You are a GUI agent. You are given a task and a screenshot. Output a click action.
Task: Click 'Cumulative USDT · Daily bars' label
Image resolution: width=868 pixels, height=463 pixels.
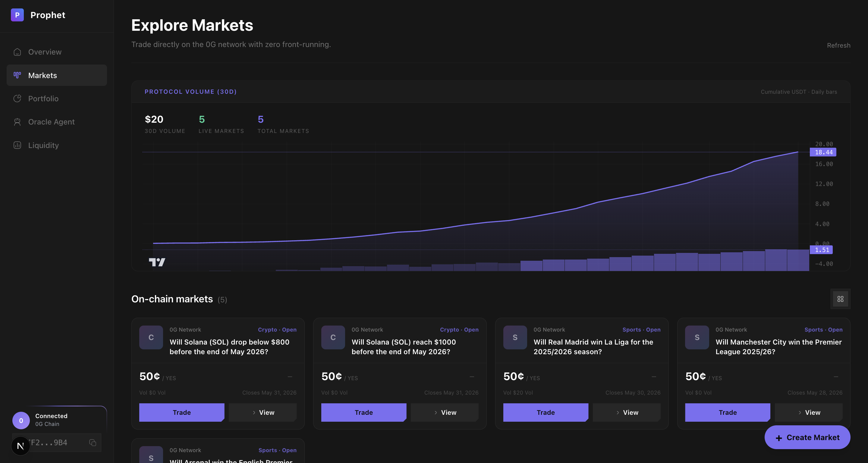click(x=799, y=92)
